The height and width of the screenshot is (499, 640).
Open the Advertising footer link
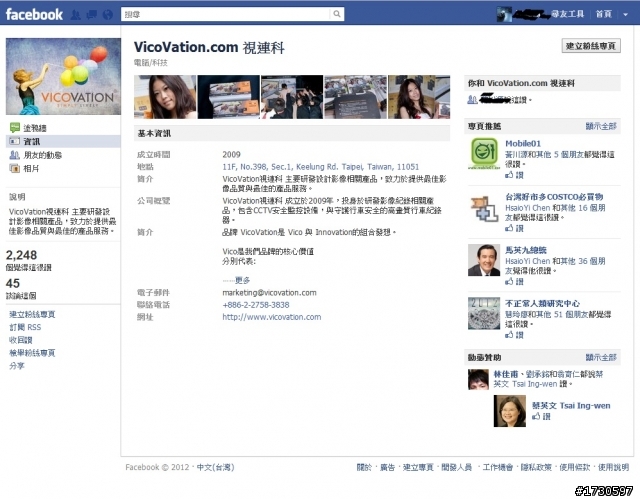click(387, 467)
